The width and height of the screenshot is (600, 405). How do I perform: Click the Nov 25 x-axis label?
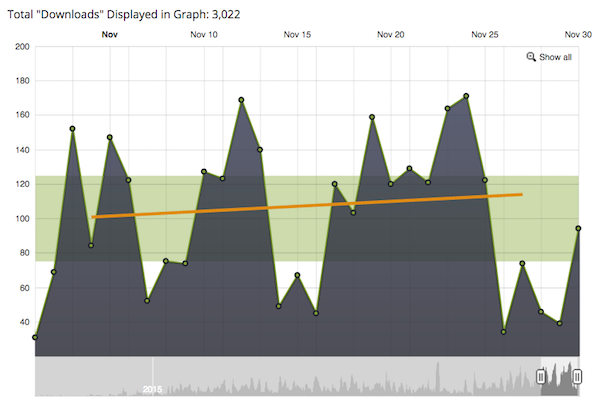(x=484, y=34)
